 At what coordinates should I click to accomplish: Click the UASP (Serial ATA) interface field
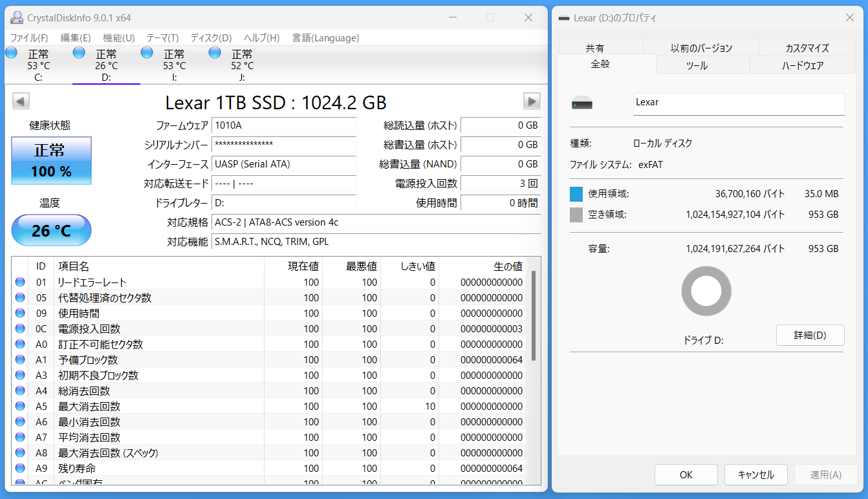[284, 164]
